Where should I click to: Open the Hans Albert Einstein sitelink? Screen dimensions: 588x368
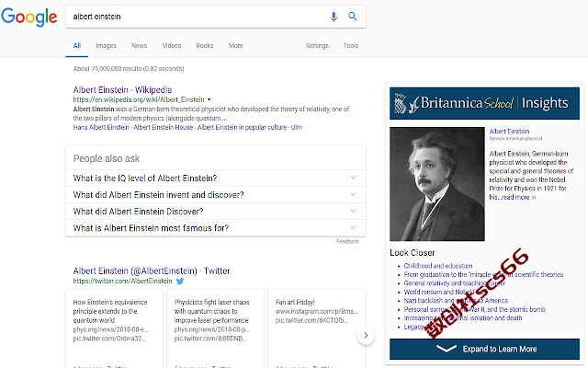point(101,127)
